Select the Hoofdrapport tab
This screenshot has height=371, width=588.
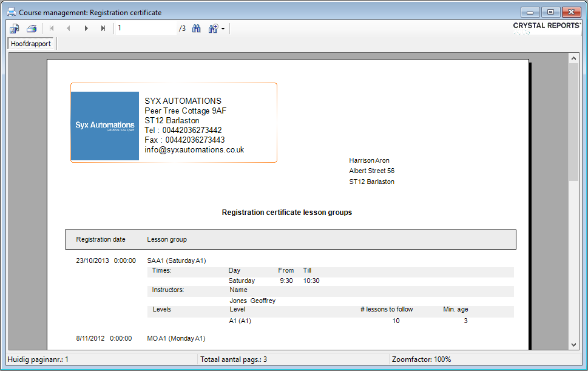coord(31,44)
